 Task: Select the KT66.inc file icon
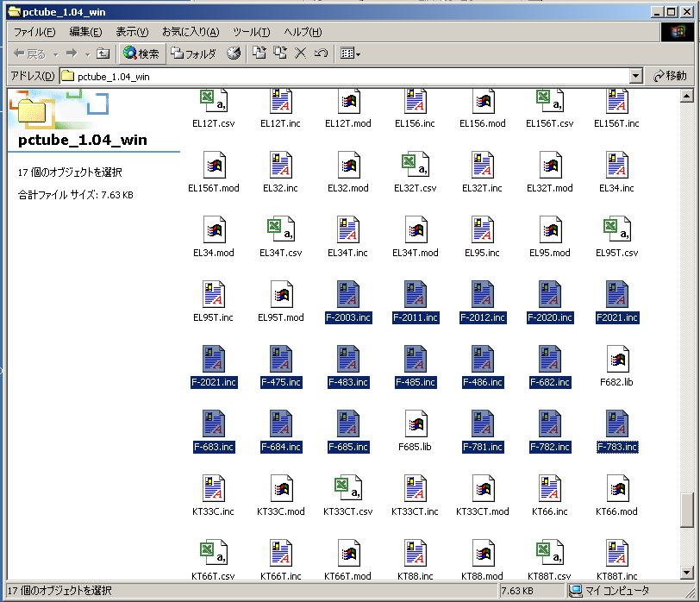click(x=550, y=488)
